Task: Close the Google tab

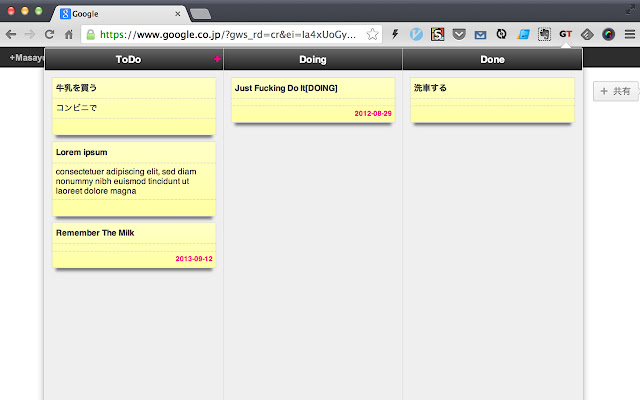Action: click(178, 14)
